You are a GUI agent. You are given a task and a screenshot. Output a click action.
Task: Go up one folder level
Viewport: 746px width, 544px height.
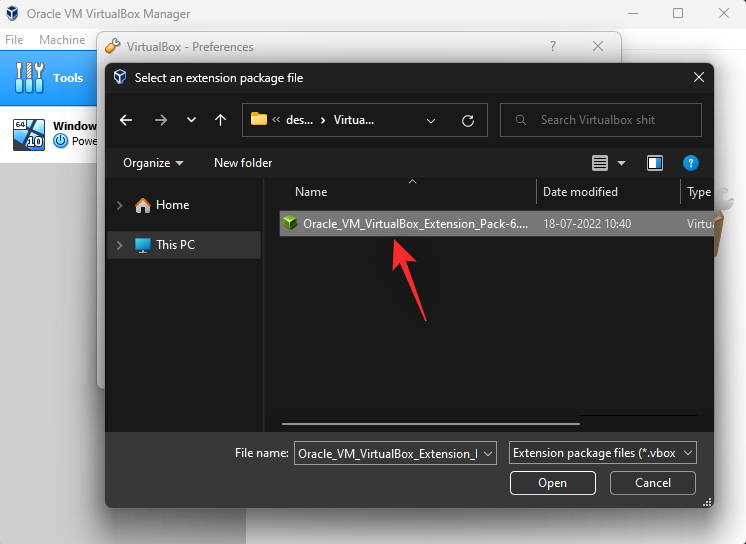220,120
